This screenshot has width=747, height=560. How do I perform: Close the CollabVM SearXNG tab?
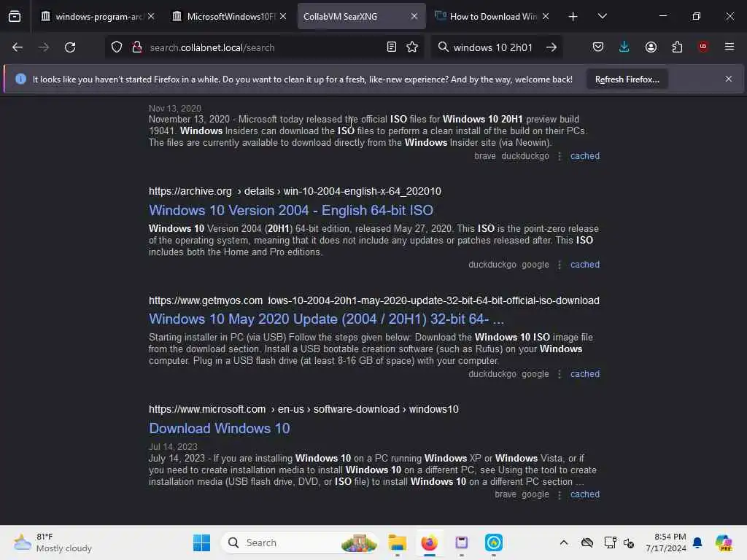tap(414, 16)
